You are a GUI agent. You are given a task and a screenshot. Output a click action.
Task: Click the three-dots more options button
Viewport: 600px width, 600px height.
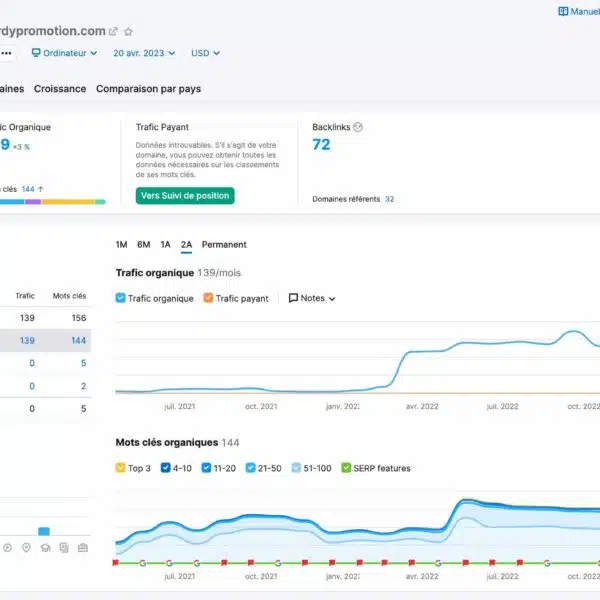[7, 53]
